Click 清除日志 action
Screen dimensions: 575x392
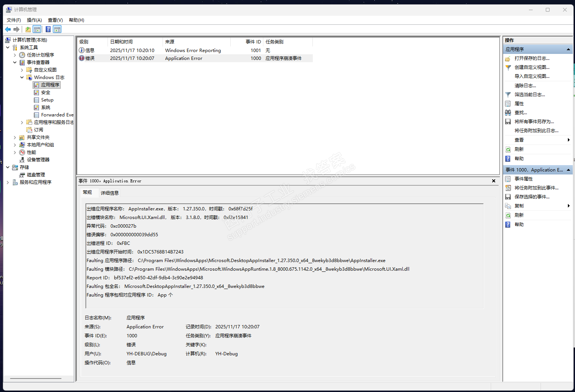pos(525,86)
